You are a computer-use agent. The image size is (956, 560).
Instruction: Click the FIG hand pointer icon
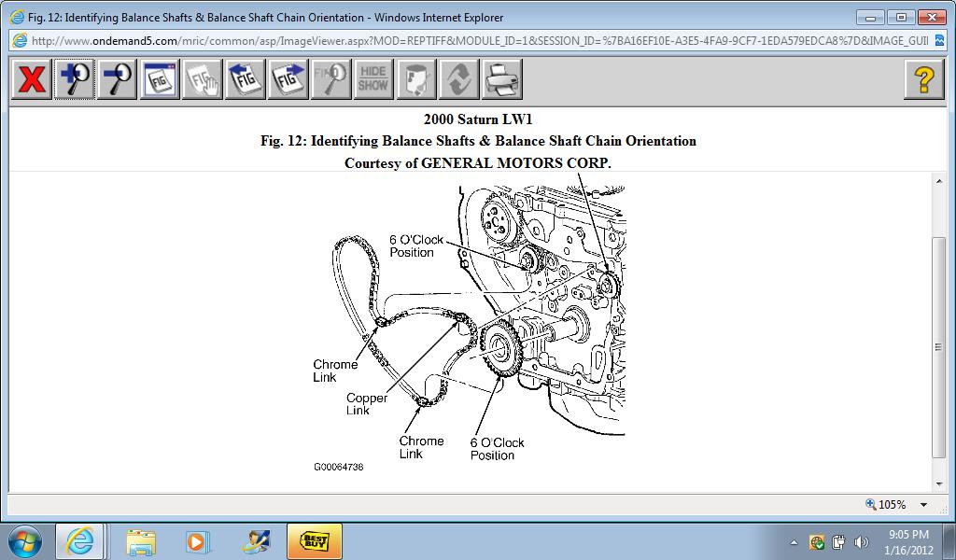[x=203, y=79]
